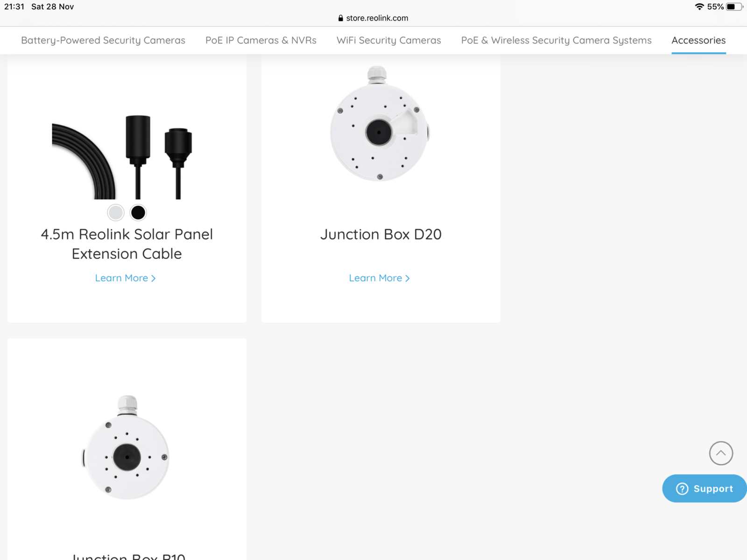Tap the battery status icon
This screenshot has height=560, width=747.
pyautogui.click(x=733, y=7)
